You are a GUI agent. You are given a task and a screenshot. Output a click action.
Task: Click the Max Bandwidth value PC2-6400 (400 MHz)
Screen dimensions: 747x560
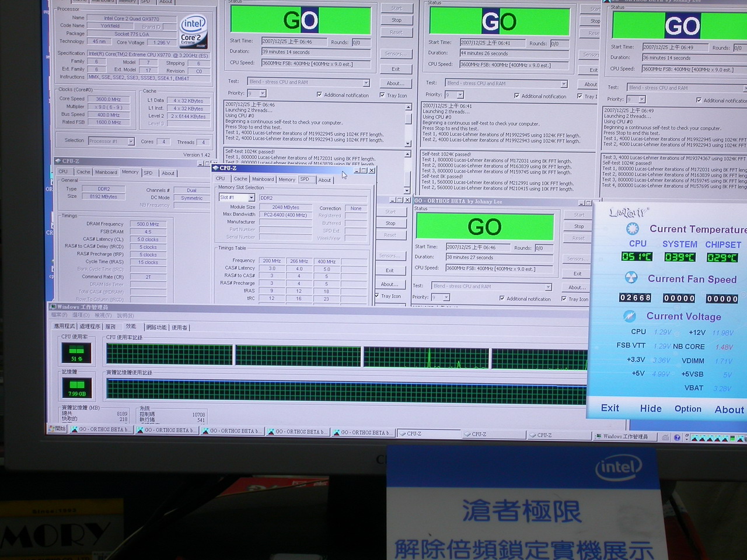(285, 215)
